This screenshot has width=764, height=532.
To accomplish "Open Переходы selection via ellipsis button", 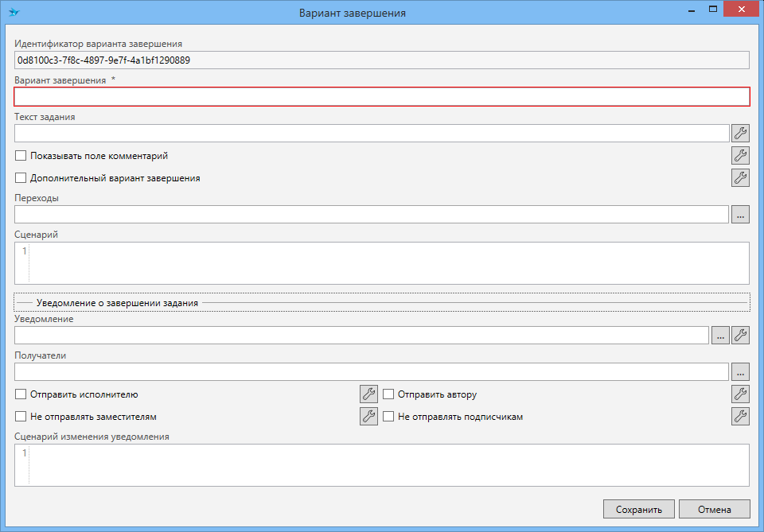I will (740, 215).
